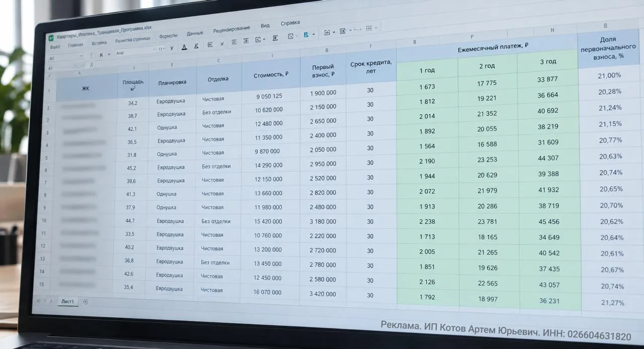
Task: Open the Arial font name dropdown
Action: 135,52
